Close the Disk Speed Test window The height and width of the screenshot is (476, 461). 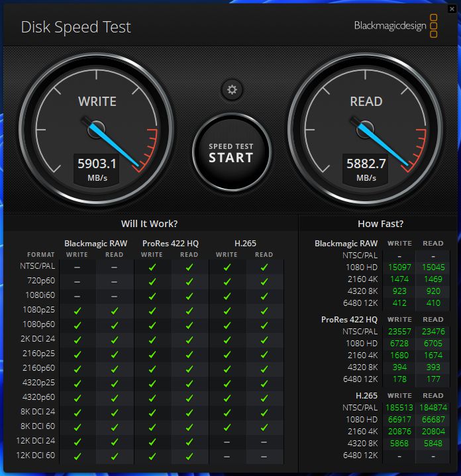pos(452,9)
